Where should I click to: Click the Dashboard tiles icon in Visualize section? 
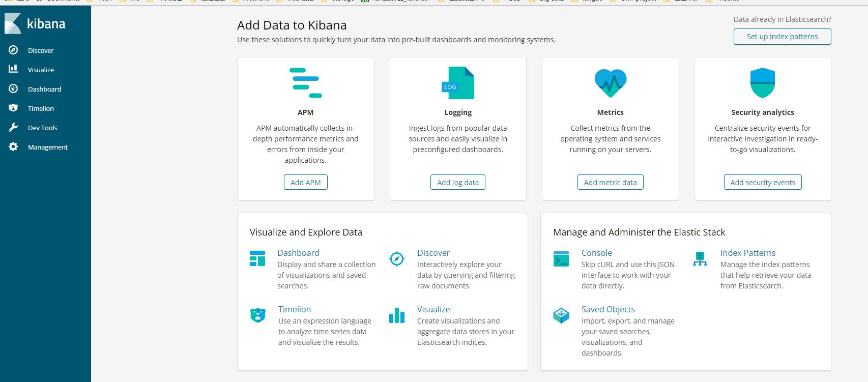click(x=257, y=258)
